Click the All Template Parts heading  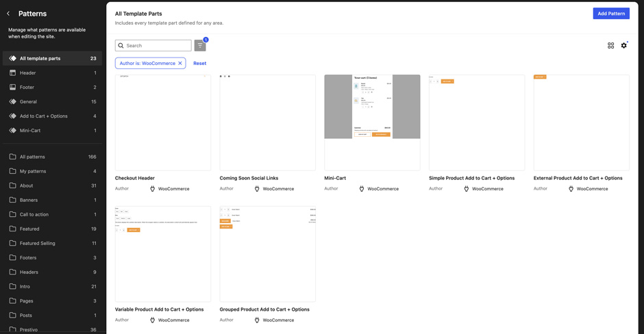(138, 14)
